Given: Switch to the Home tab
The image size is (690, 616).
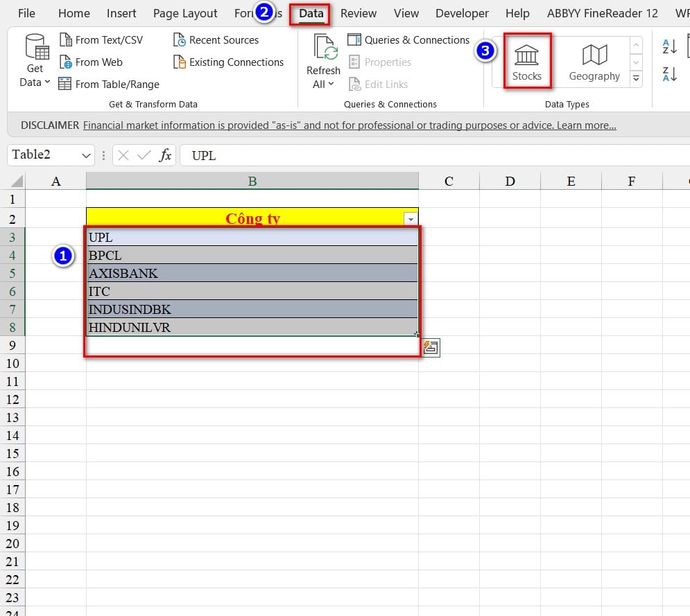Looking at the screenshot, I should click(x=74, y=13).
